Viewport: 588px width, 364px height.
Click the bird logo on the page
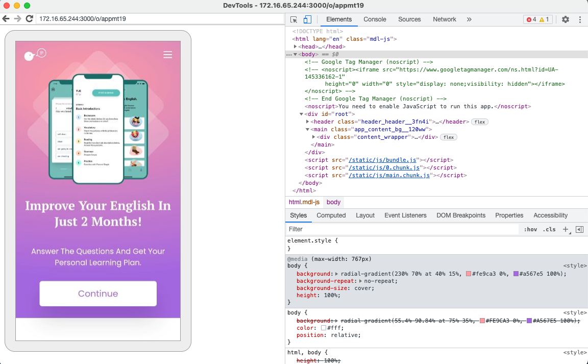click(35, 55)
